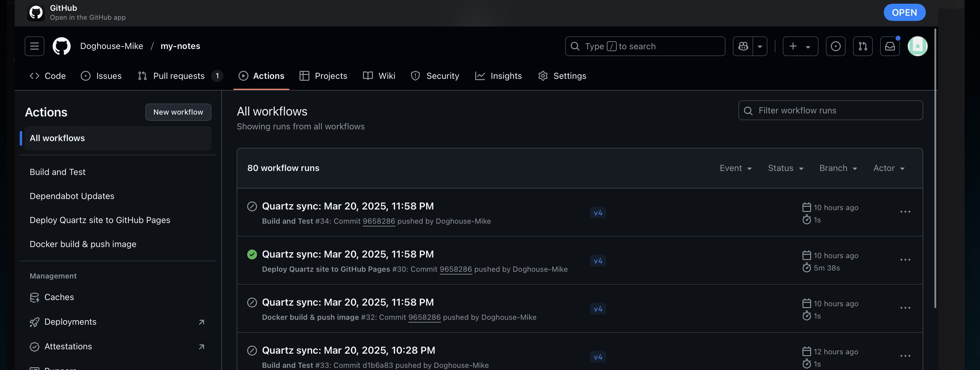
Task: Open the Event filter dropdown
Action: coord(735,168)
